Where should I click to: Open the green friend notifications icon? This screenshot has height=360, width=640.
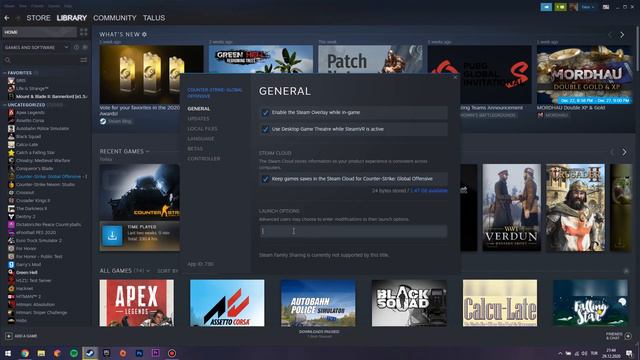[560, 7]
